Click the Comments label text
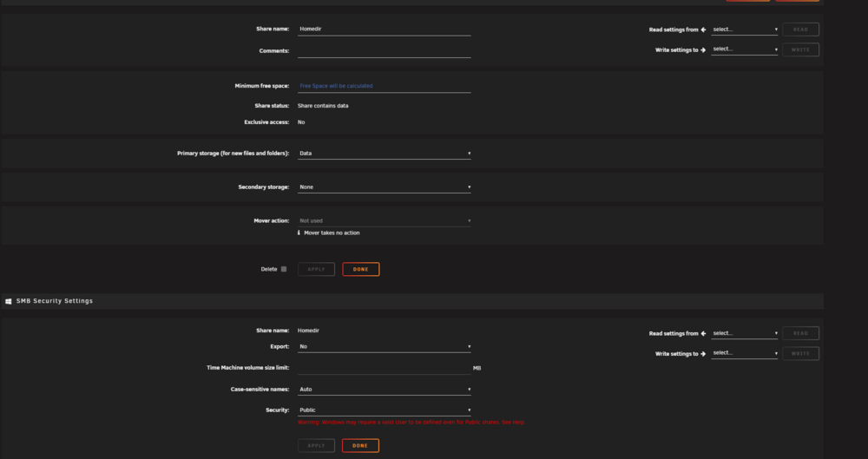The height and width of the screenshot is (459, 868). (x=274, y=51)
